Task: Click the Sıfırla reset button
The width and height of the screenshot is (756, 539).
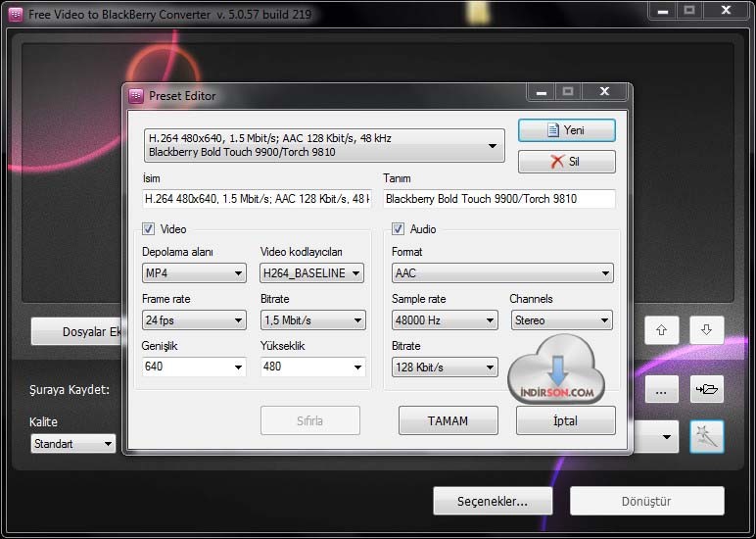Action: coord(310,420)
